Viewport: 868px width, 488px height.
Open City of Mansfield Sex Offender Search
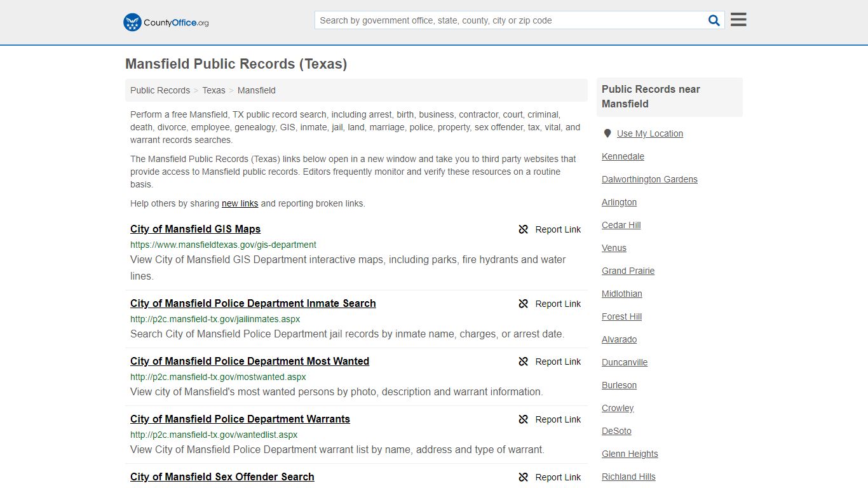(x=222, y=477)
